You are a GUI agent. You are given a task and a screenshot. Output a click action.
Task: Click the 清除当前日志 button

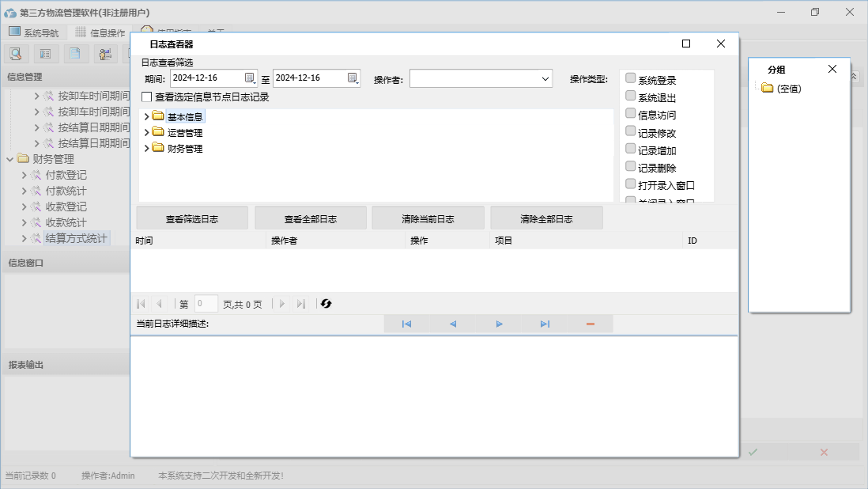tap(428, 218)
